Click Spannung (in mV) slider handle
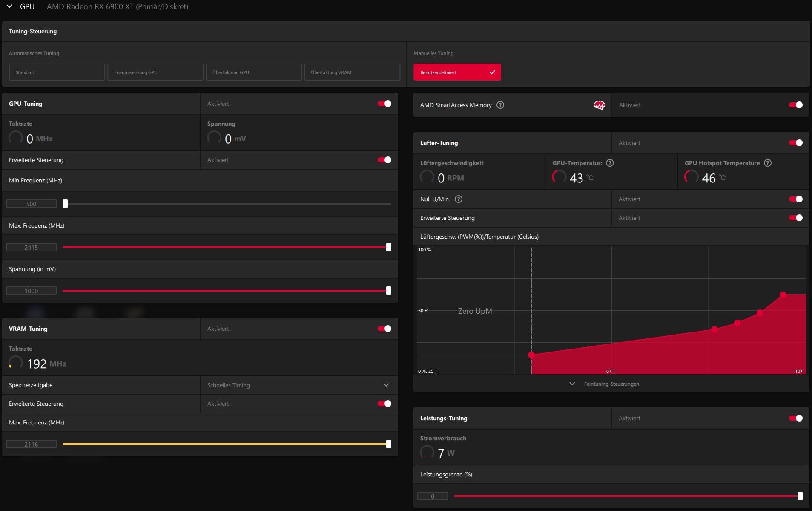 coord(389,291)
